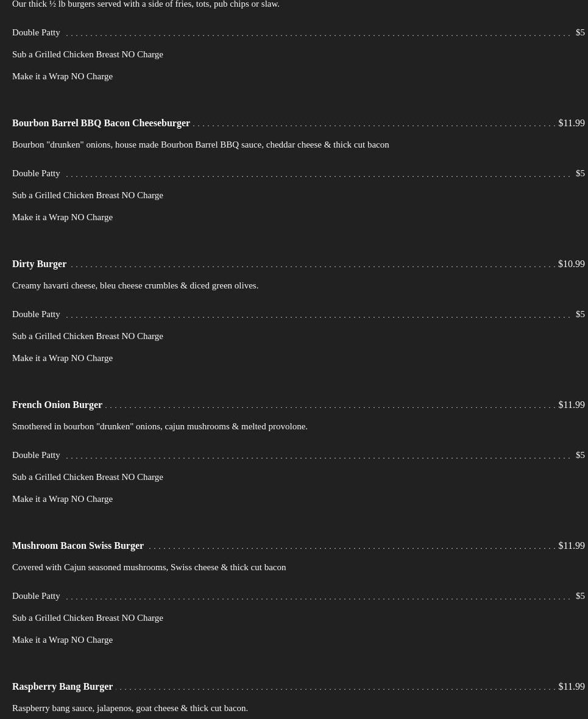Click the French Onion Burger $11.99 price
The height and width of the screenshot is (719, 588).
pyautogui.click(x=571, y=404)
